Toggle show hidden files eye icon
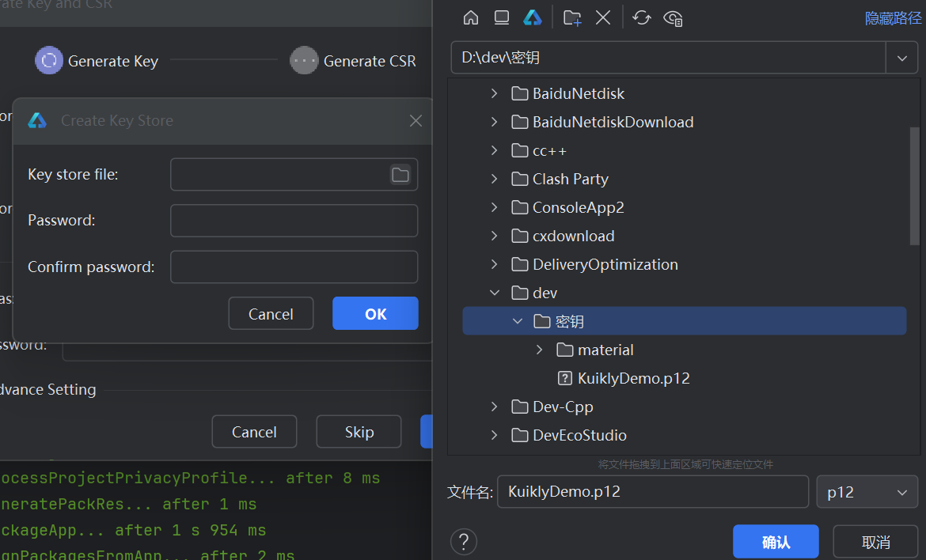 [x=673, y=17]
